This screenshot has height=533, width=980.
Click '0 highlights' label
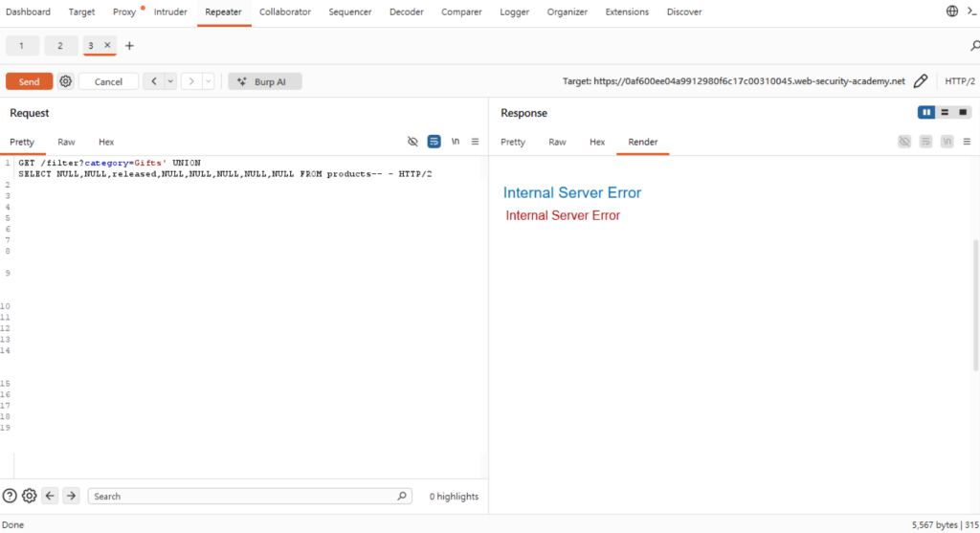(454, 496)
